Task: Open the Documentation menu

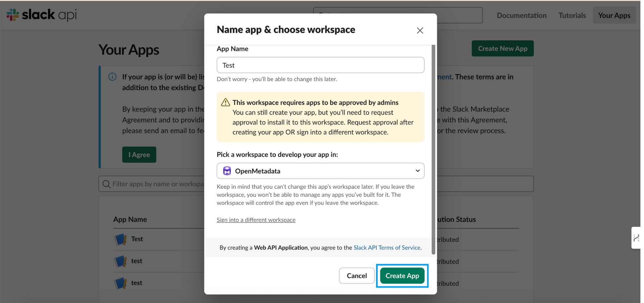Action: pyautogui.click(x=521, y=15)
